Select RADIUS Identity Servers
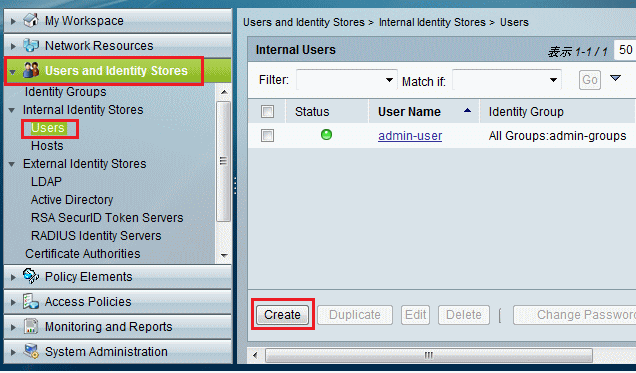The height and width of the screenshot is (373, 636). point(96,236)
